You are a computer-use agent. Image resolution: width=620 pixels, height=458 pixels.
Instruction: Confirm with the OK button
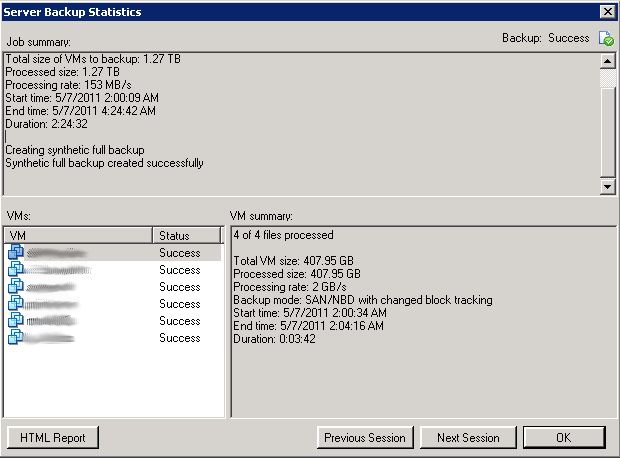tap(563, 438)
